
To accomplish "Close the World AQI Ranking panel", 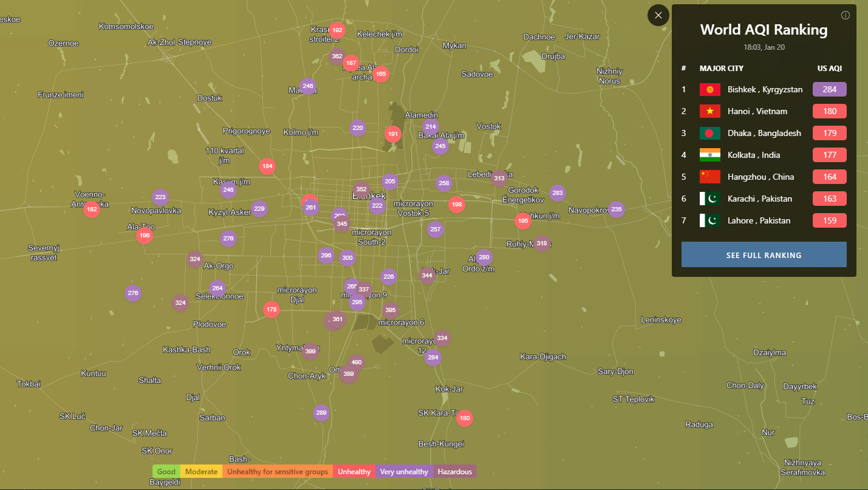I will click(x=658, y=15).
